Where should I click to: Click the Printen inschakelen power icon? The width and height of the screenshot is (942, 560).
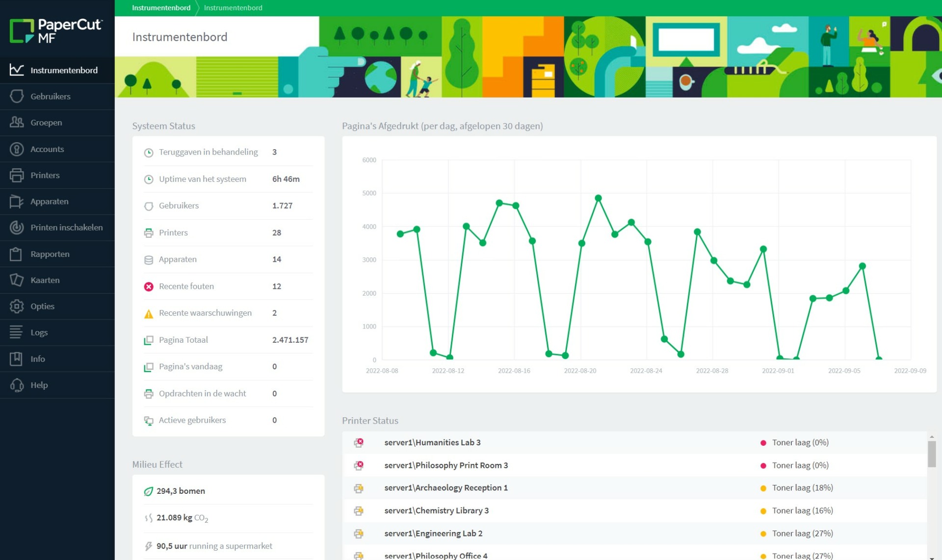tap(17, 228)
